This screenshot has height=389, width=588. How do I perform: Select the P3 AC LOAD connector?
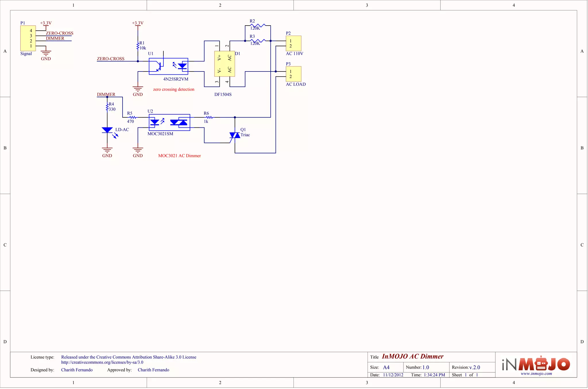point(293,74)
